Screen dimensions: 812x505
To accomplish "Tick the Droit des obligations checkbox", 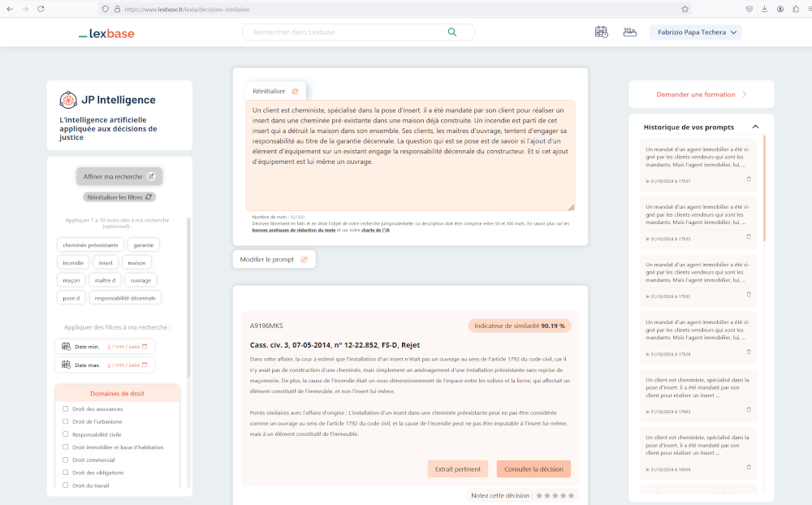I will click(65, 473).
